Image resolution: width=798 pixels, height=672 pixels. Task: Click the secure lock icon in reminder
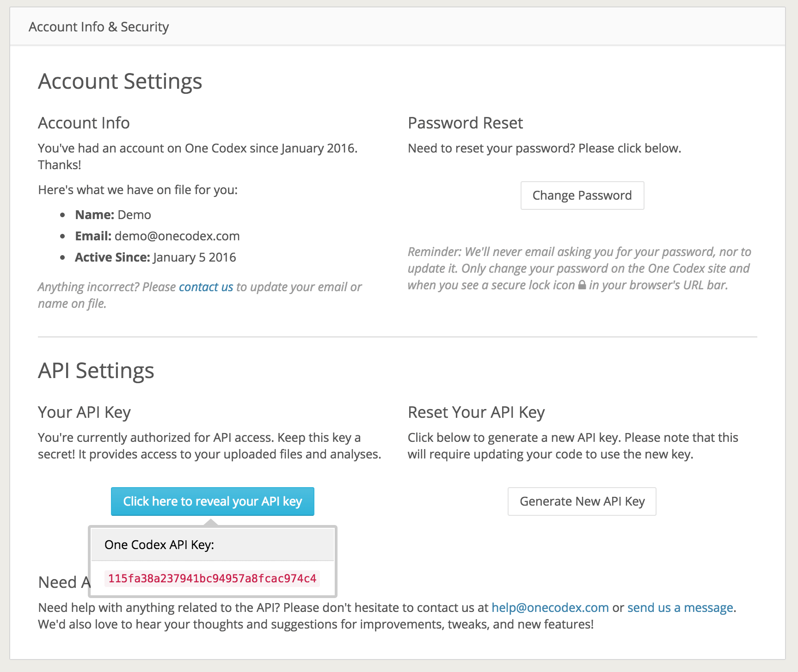coord(582,285)
